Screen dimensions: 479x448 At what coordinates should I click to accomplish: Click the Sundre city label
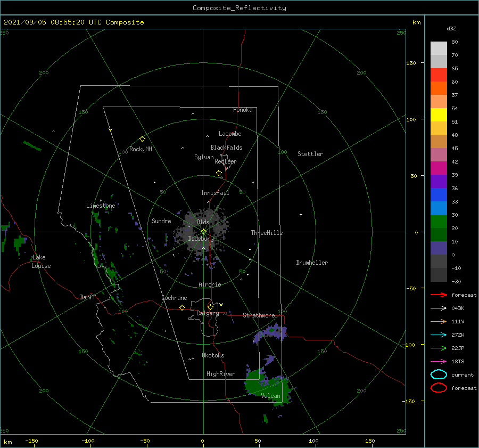[161, 221]
